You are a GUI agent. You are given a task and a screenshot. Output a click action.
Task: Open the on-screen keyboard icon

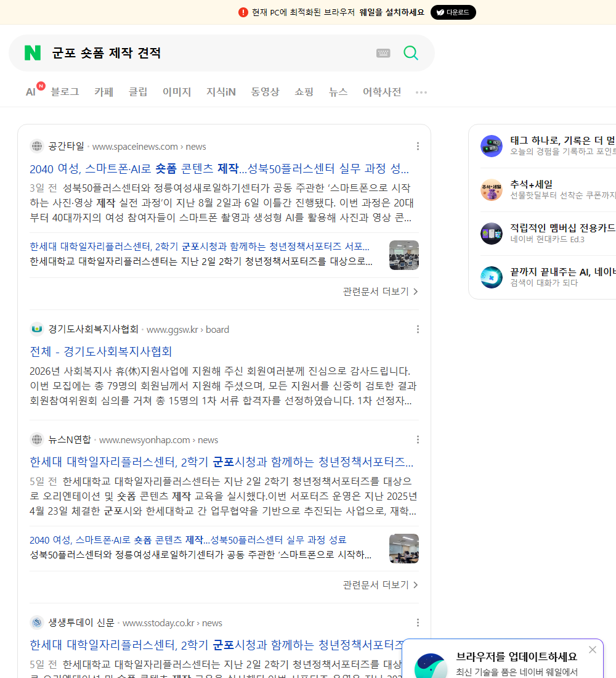point(383,53)
